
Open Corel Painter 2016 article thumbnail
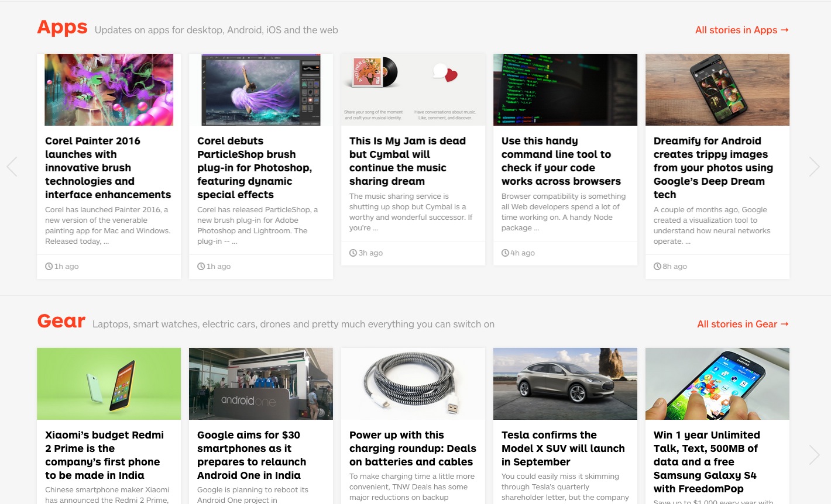coord(109,90)
